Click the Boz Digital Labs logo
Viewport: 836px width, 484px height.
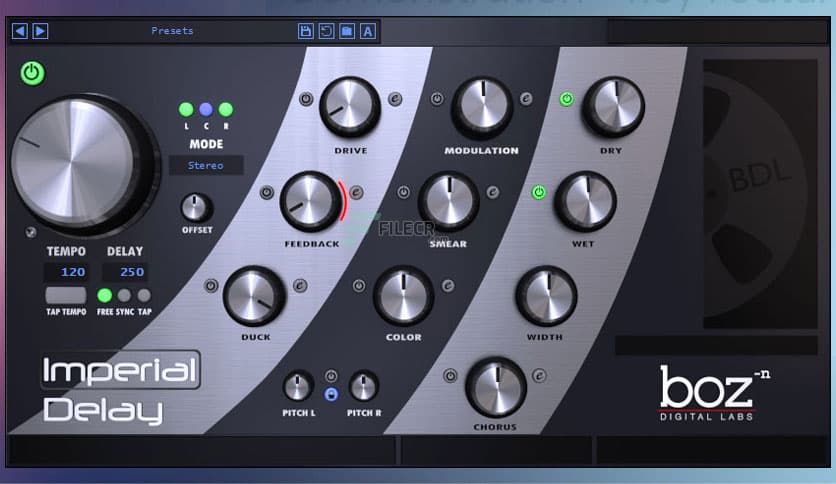tap(714, 393)
